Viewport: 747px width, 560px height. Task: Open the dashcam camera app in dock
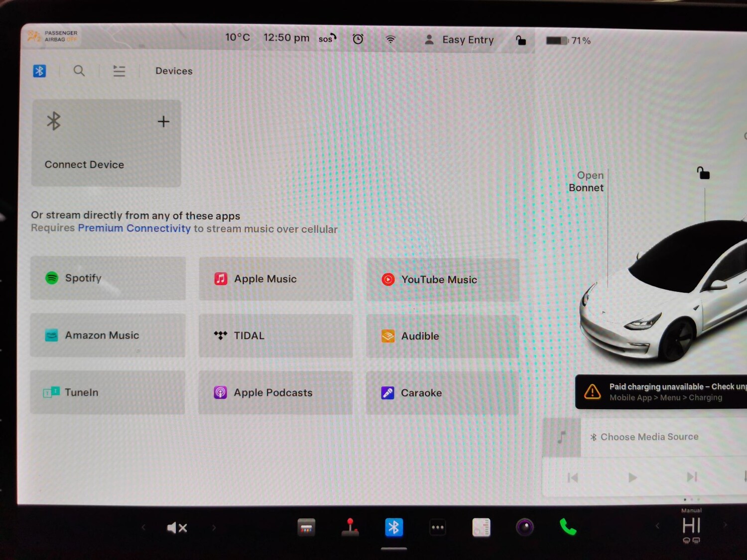pyautogui.click(x=524, y=527)
